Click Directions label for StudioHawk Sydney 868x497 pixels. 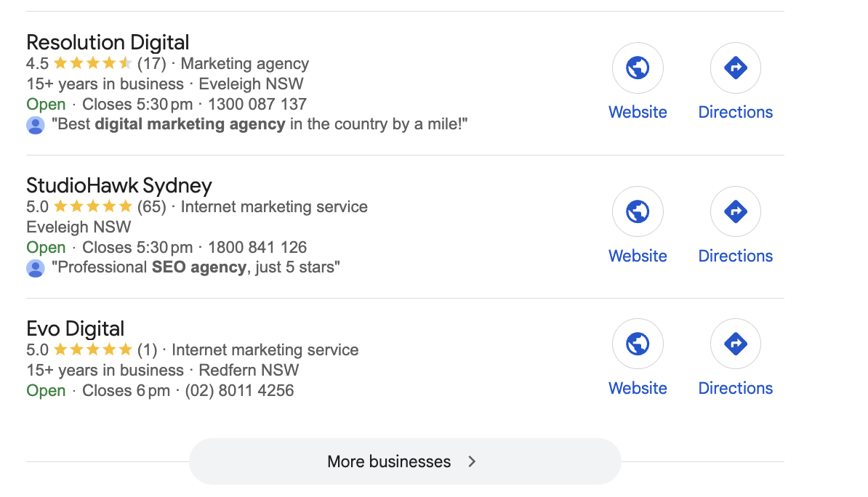(x=735, y=256)
